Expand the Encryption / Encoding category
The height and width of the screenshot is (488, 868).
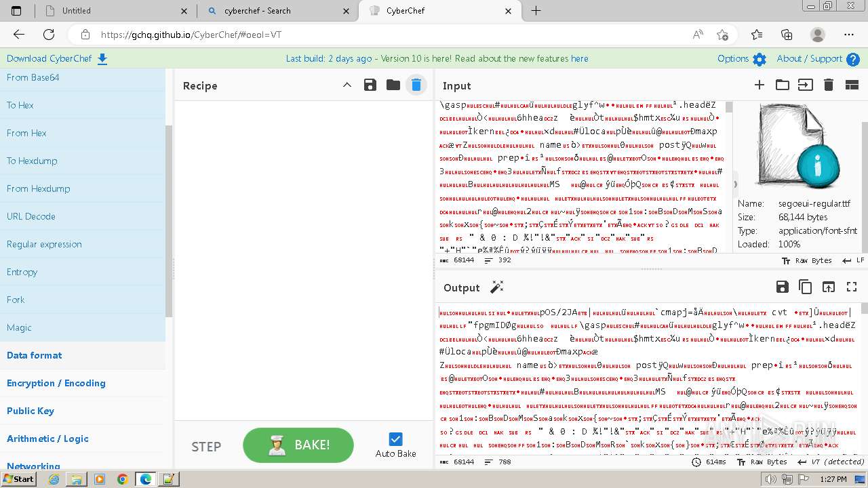(83, 383)
